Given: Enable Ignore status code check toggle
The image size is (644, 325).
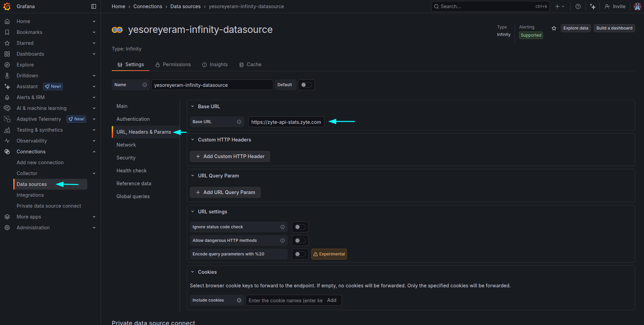Looking at the screenshot, I should click(300, 227).
